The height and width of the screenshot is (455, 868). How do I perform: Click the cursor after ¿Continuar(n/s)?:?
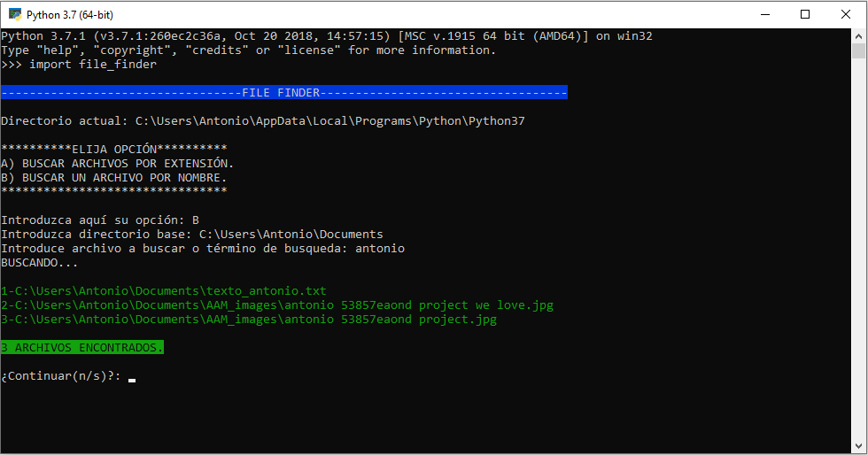click(x=132, y=379)
